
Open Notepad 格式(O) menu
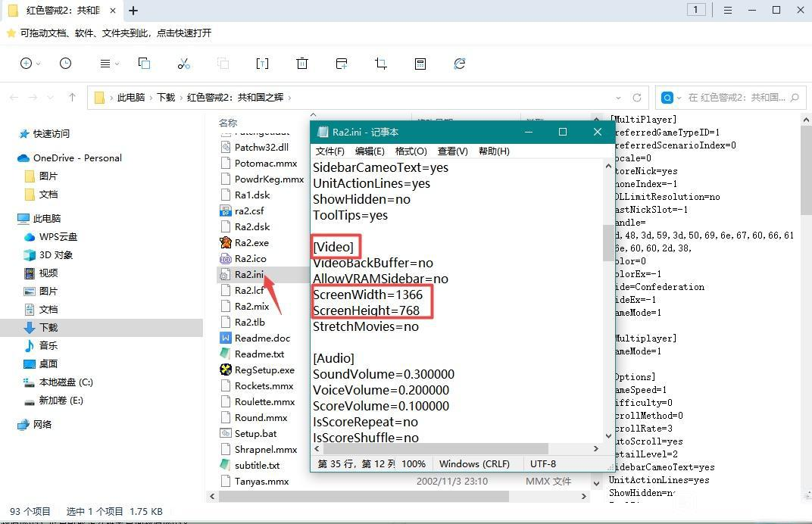[411, 151]
